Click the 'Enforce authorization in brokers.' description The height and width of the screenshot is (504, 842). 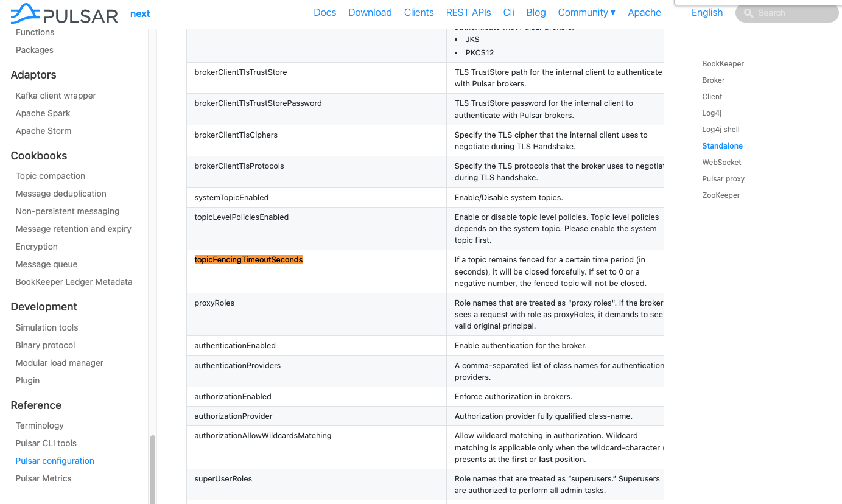513,397
